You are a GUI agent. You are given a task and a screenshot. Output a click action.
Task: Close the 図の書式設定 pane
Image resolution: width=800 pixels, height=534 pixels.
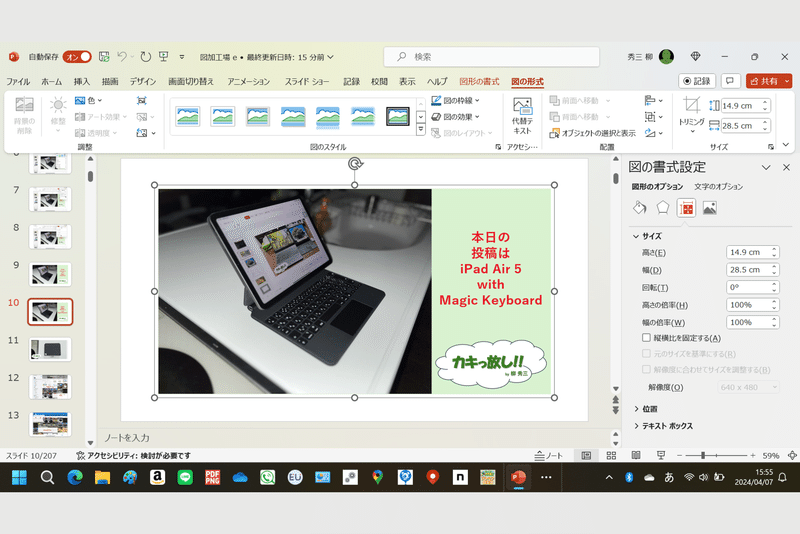pyautogui.click(x=786, y=167)
